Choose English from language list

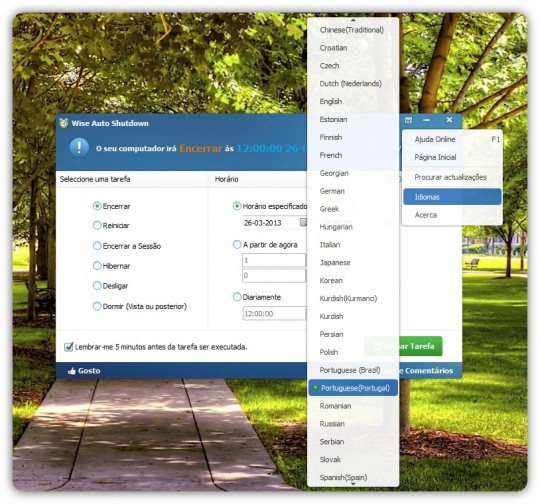353,101
